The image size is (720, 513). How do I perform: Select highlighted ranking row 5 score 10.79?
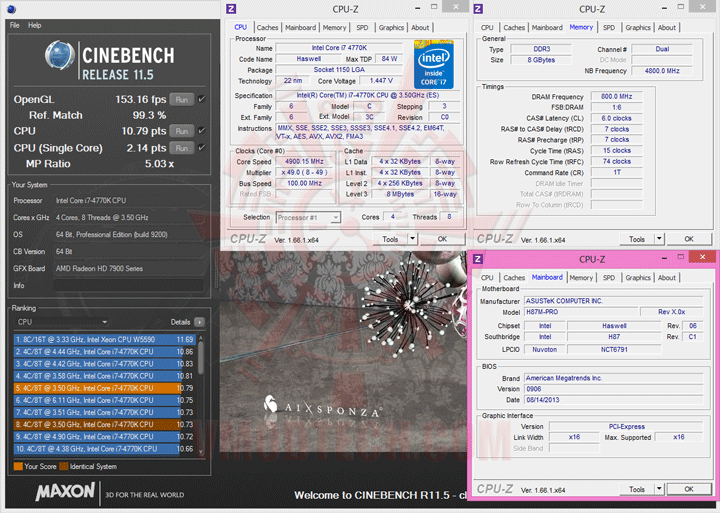point(105,388)
